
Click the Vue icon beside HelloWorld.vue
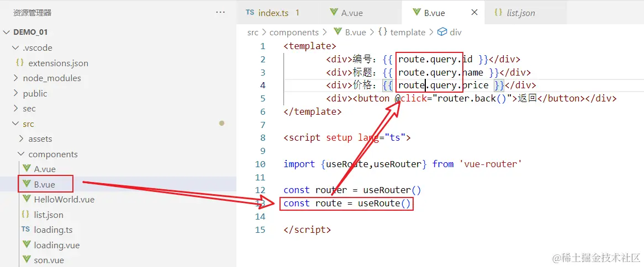pos(27,199)
